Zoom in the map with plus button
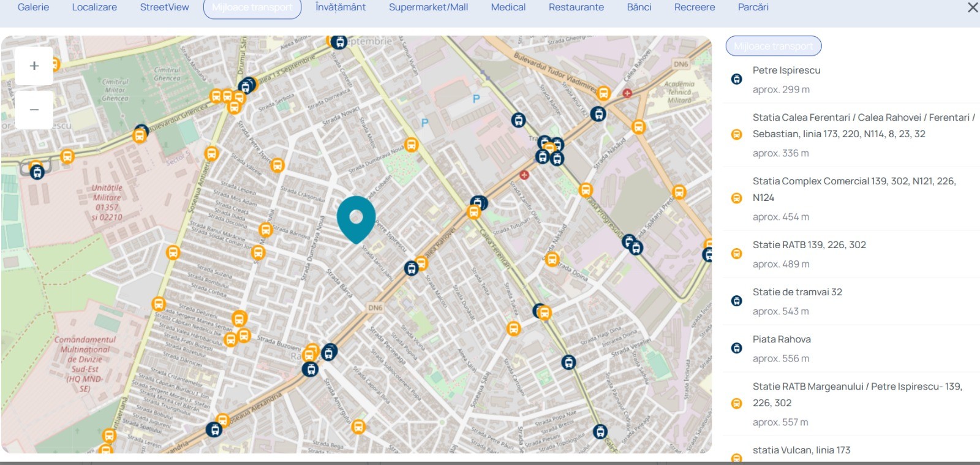The height and width of the screenshot is (465, 980). 34,66
